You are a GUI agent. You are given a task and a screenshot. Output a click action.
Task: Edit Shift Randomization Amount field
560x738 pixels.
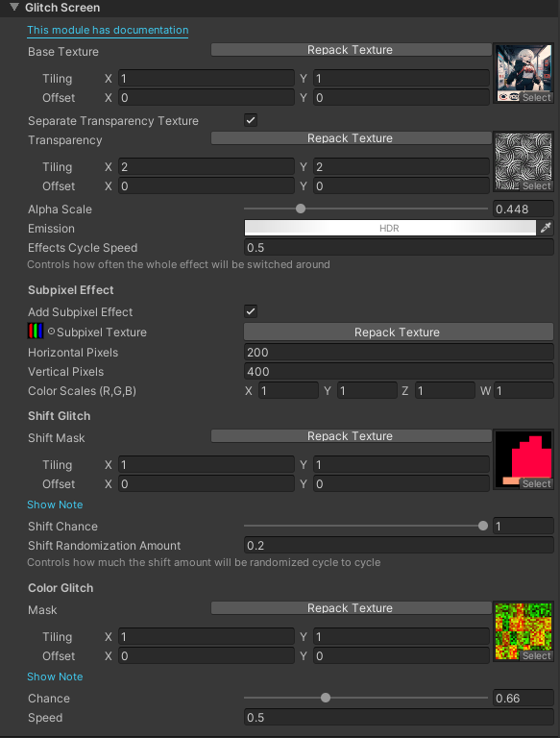point(399,546)
